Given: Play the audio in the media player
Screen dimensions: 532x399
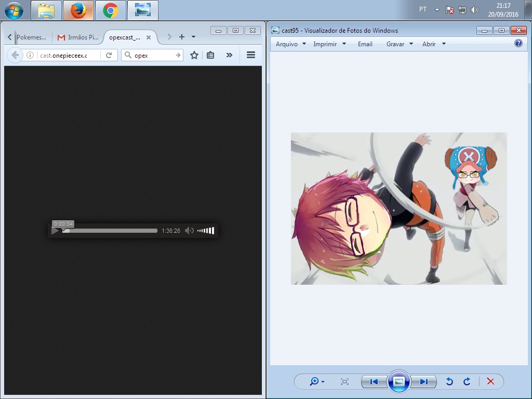Looking at the screenshot, I should point(55,231).
